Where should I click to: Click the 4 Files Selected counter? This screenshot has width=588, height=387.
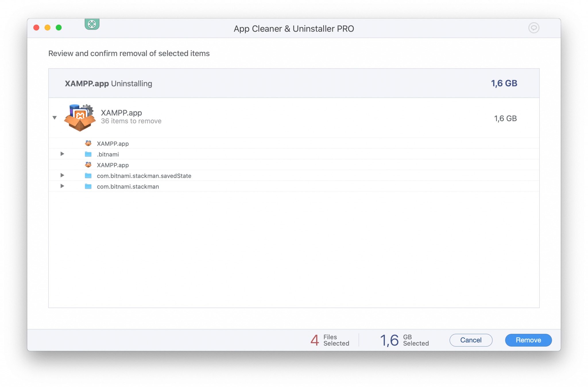click(330, 340)
